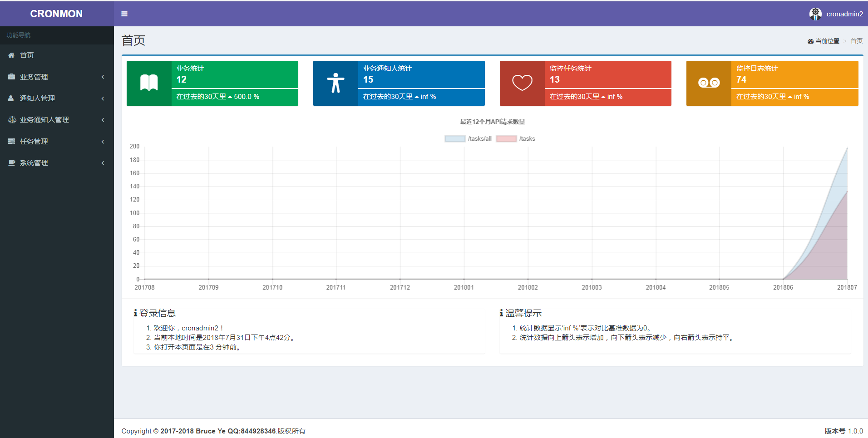The width and height of the screenshot is (868, 438).
Task: Expand 业务管理 menu chevron
Action: tap(103, 77)
